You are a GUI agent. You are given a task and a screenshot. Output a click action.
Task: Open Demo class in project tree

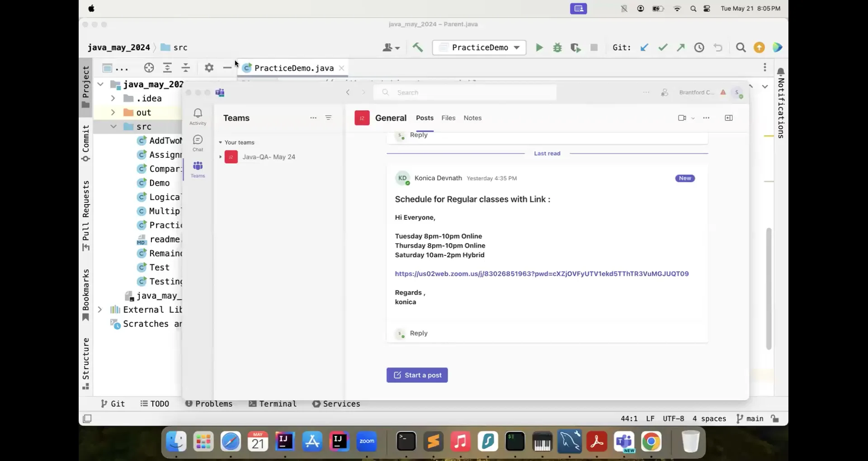click(159, 183)
